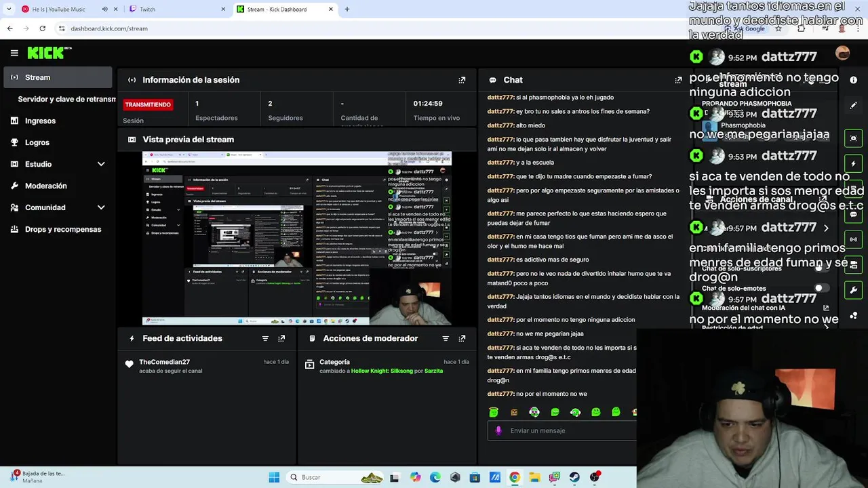Click the TRANSMITIENDO status badge
The height and width of the screenshot is (488, 868).
(148, 104)
